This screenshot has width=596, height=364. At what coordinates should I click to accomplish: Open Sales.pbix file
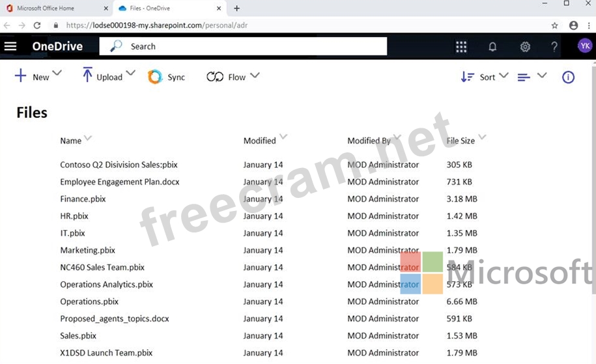78,336
